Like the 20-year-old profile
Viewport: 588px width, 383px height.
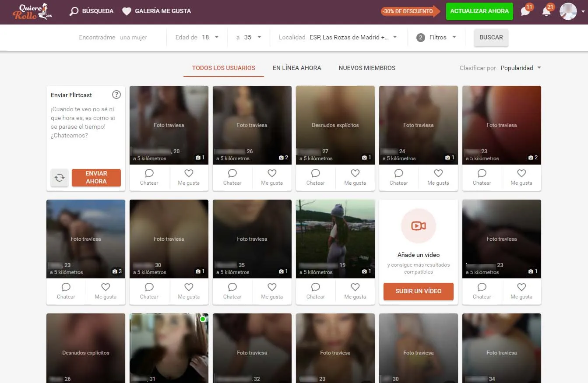tap(189, 178)
